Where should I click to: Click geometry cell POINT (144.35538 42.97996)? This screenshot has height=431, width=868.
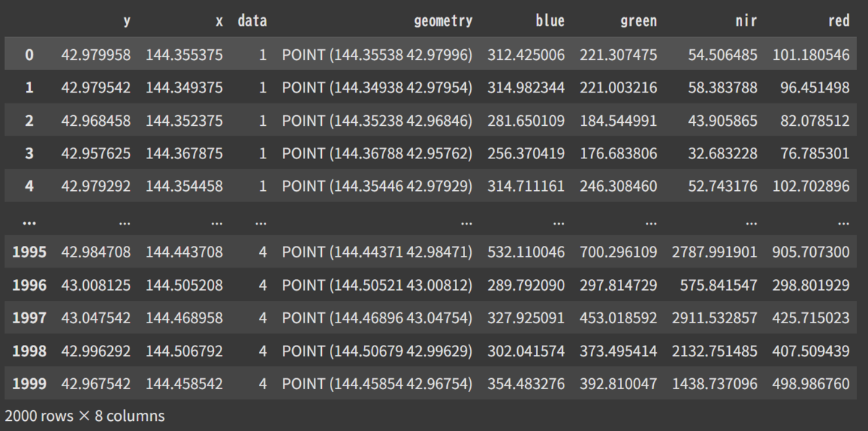pos(377,54)
